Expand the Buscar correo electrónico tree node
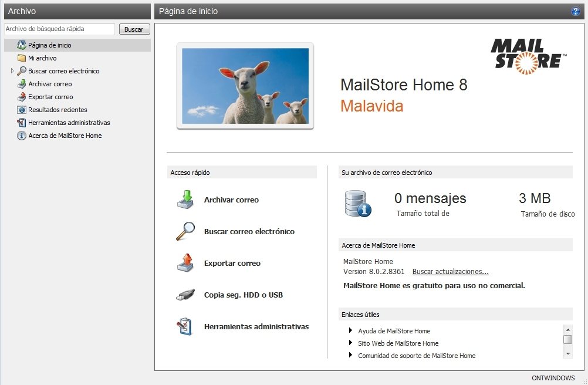 coord(12,71)
